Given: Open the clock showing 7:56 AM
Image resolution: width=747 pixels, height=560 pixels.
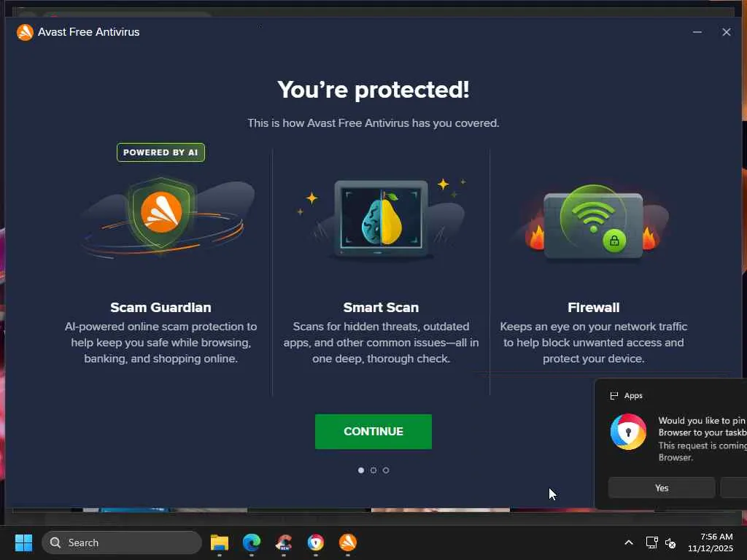Looking at the screenshot, I should [x=711, y=542].
